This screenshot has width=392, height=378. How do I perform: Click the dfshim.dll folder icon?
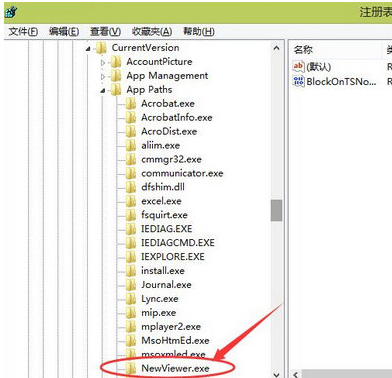131,187
